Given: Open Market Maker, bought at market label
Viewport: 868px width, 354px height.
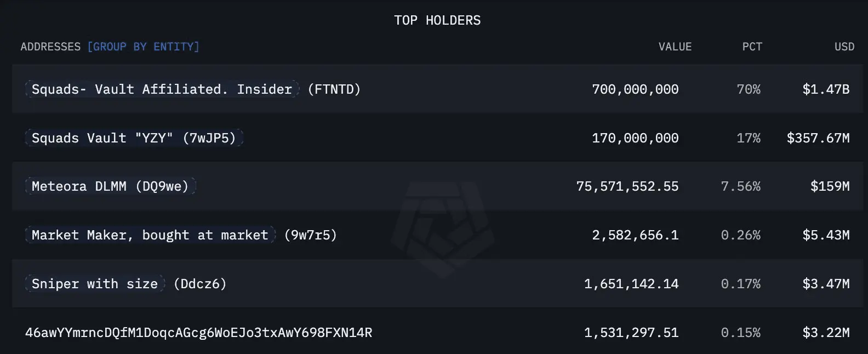Looking at the screenshot, I should click(150, 235).
